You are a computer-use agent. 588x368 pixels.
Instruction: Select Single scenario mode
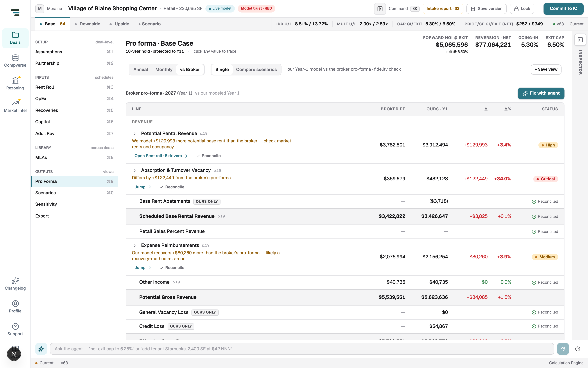222,70
